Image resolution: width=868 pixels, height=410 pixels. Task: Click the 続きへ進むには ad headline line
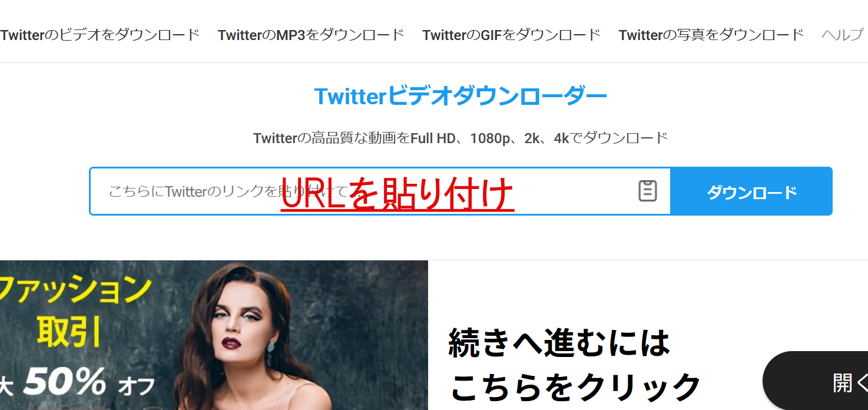pos(559,343)
